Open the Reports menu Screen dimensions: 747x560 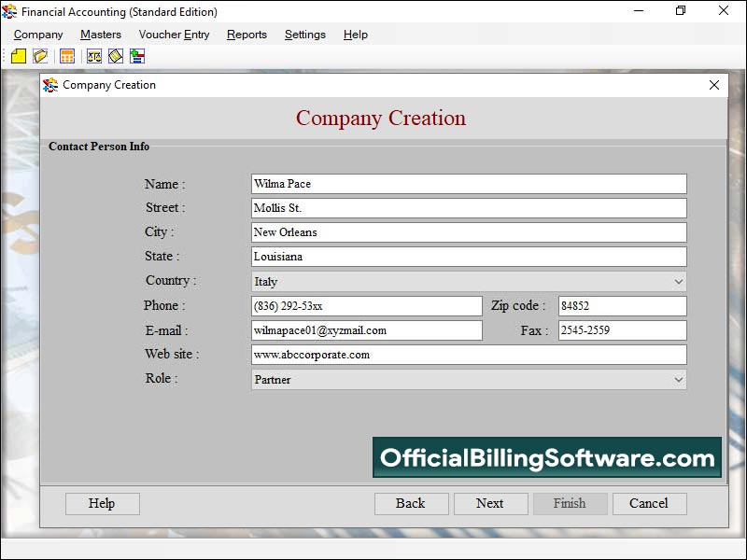pos(247,35)
